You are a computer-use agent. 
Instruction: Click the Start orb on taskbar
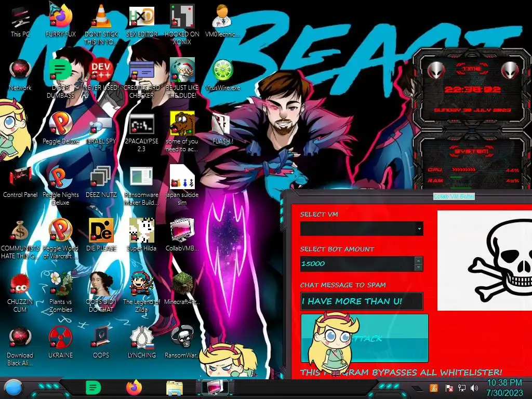pyautogui.click(x=14, y=388)
